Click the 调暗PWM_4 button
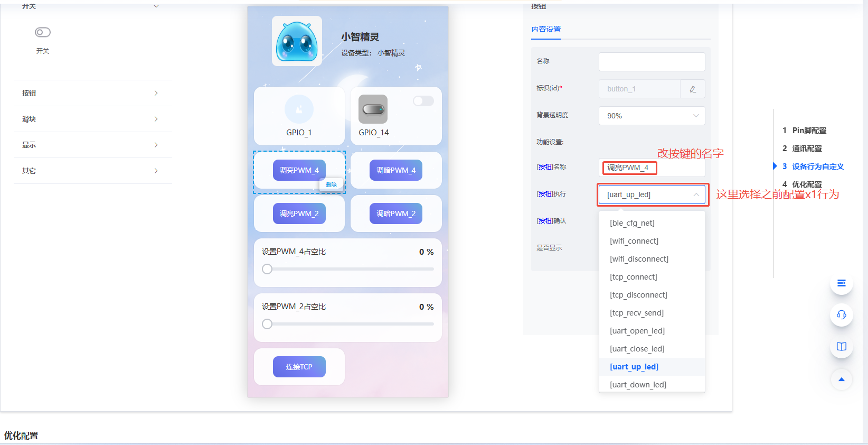The width and height of the screenshot is (868, 445). click(396, 170)
